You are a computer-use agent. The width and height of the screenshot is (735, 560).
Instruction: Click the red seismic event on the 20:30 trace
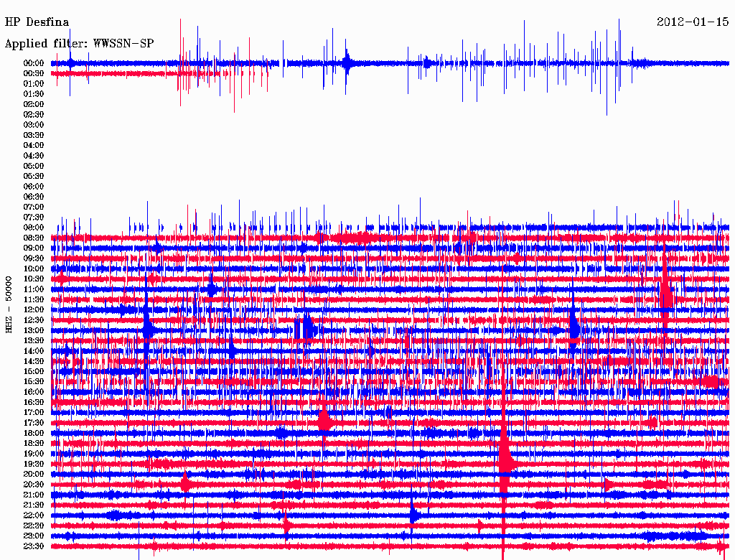186,483
